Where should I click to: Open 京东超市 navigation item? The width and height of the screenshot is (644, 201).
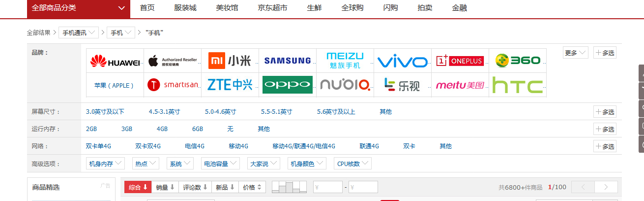click(x=272, y=8)
